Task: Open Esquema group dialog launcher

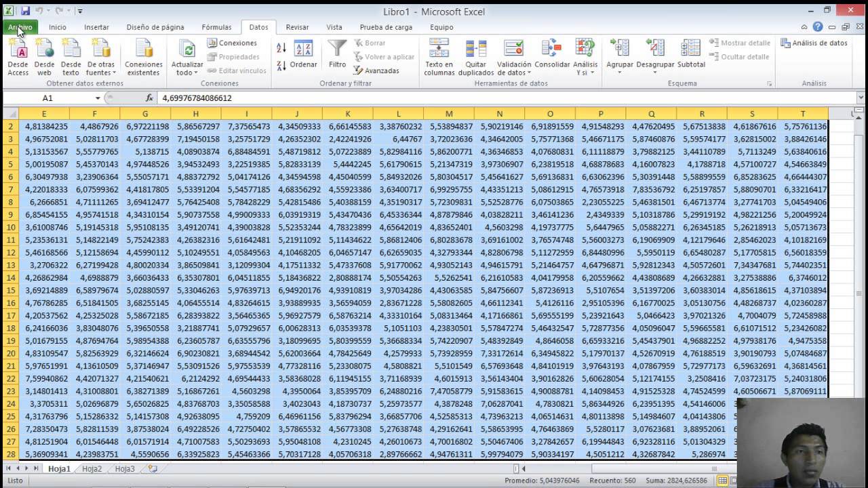Action: click(x=769, y=83)
